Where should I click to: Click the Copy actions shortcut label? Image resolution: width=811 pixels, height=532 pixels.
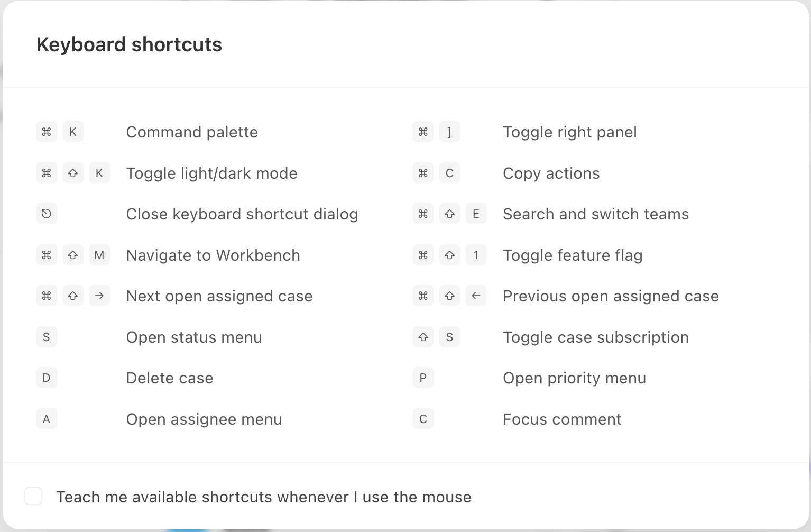(551, 173)
